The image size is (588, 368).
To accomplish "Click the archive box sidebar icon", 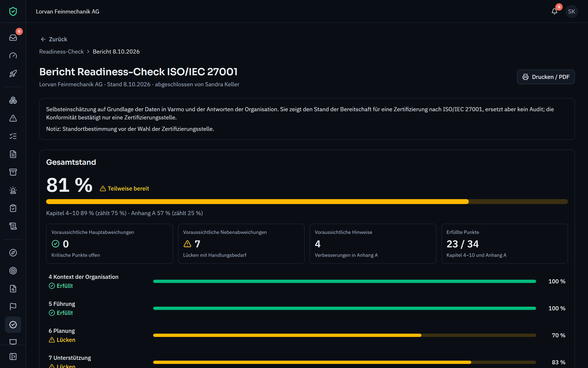I will pos(13,172).
